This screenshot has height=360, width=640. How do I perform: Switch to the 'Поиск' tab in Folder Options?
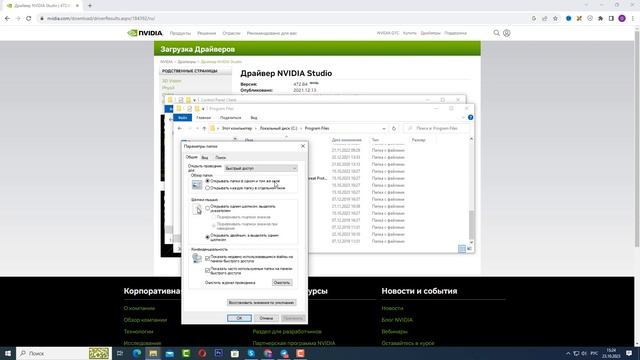click(220, 158)
